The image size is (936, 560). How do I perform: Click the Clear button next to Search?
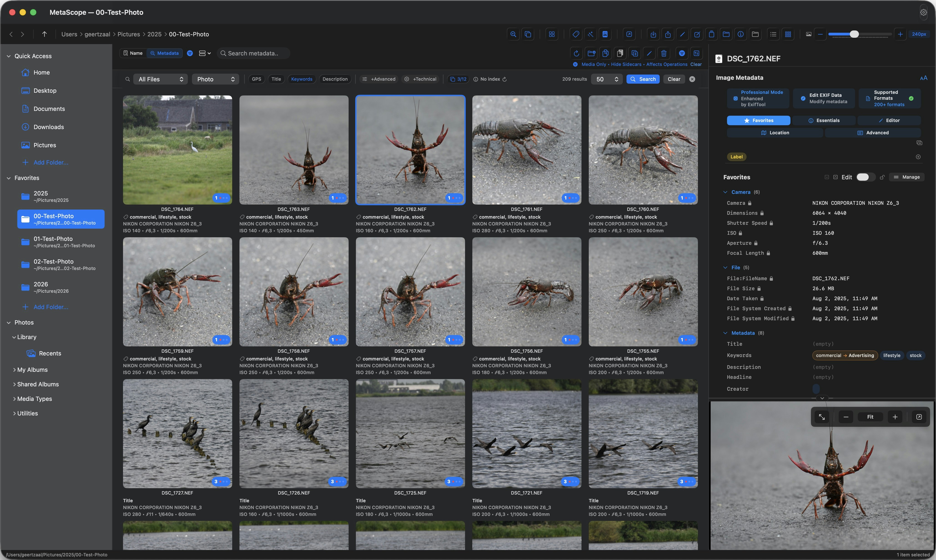[674, 79]
